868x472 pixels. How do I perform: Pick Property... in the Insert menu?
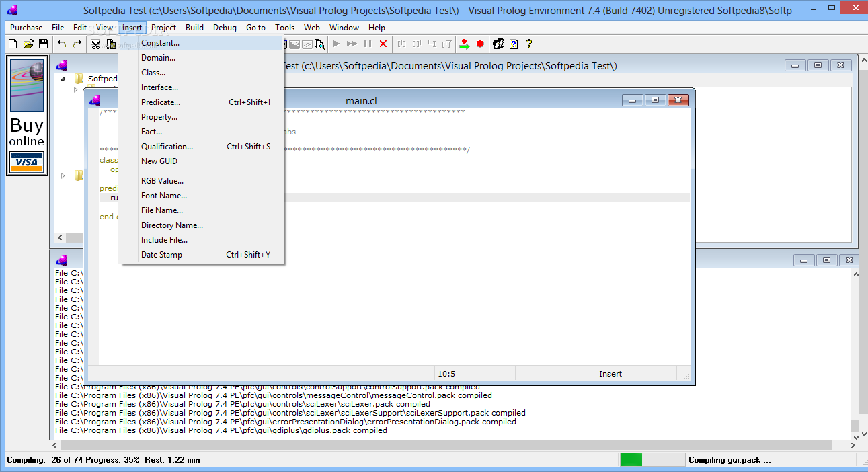coord(201,117)
